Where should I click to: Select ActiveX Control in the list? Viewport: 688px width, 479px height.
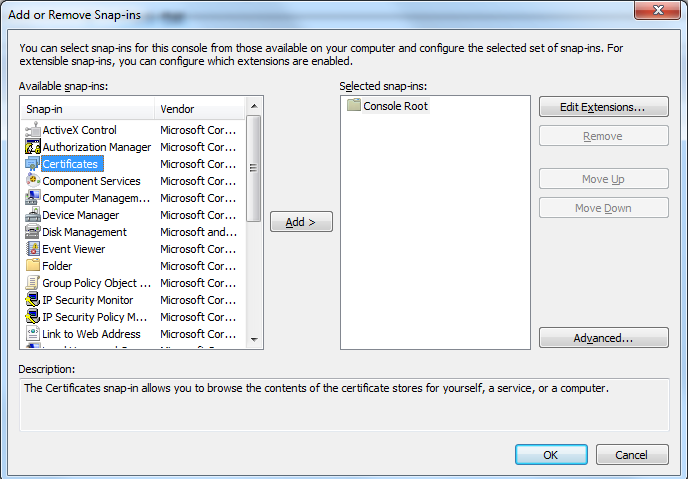point(79,130)
